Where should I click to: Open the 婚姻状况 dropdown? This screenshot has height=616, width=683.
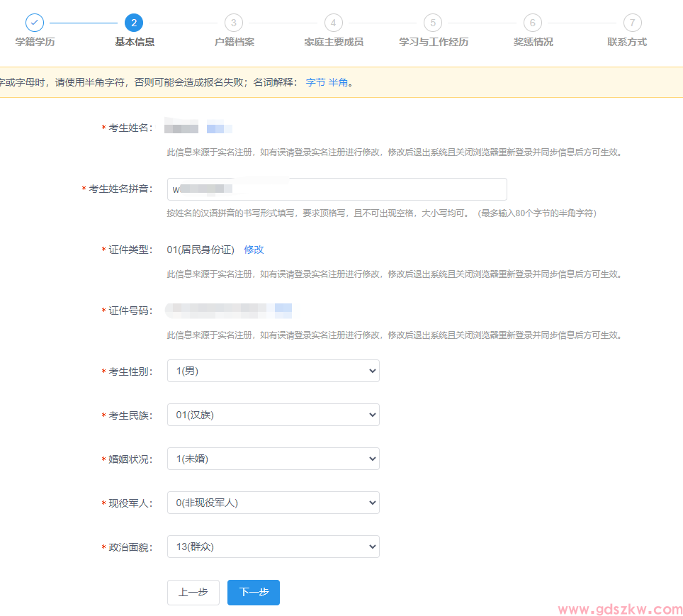[273, 459]
